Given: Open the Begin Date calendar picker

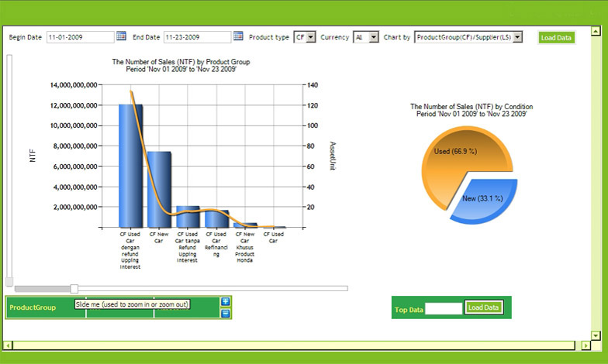Looking at the screenshot, I should tap(121, 36).
